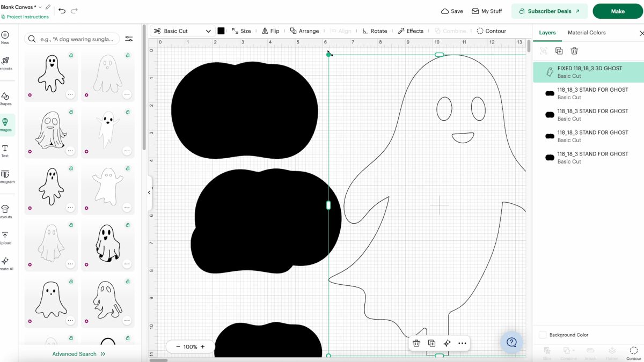This screenshot has height=362, width=644.
Task: Click the top-left rotate handle of selection
Action: (x=329, y=54)
